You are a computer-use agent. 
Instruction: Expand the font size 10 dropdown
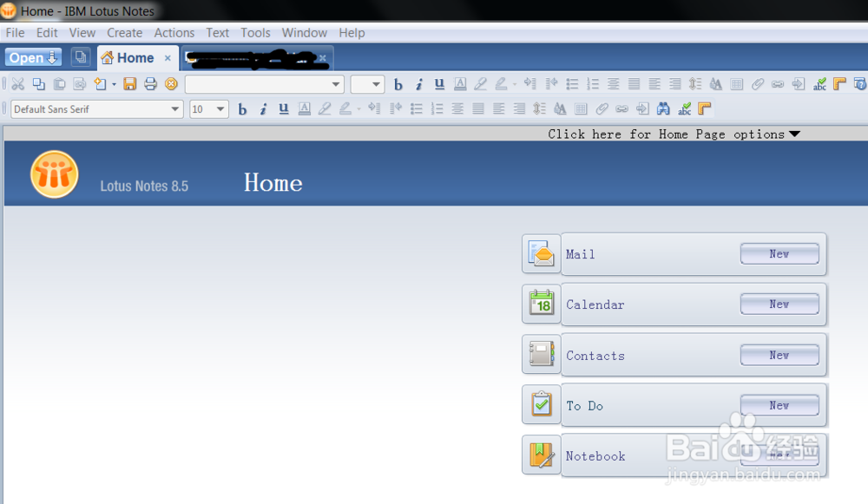point(220,109)
